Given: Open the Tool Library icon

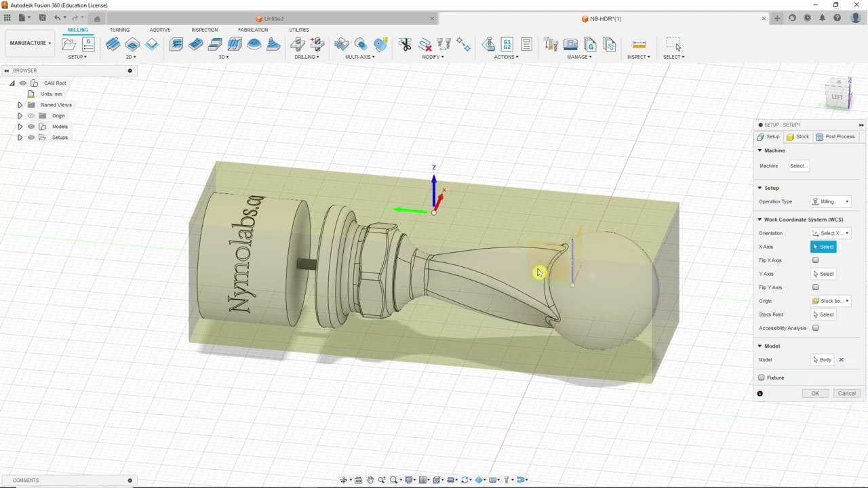Looking at the screenshot, I should [551, 45].
